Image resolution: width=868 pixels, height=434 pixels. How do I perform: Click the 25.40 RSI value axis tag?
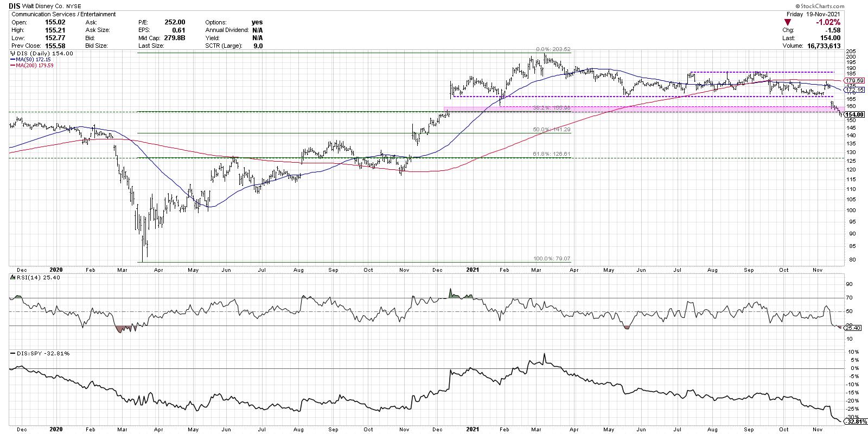click(853, 328)
